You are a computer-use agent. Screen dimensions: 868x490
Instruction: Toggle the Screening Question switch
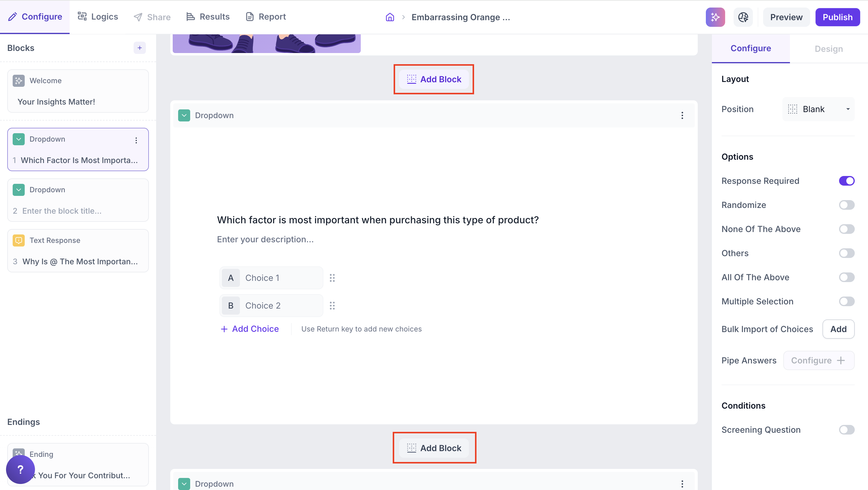tap(846, 430)
